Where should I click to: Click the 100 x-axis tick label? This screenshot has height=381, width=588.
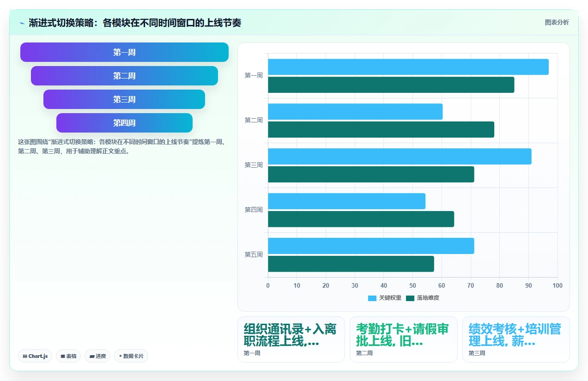558,286
